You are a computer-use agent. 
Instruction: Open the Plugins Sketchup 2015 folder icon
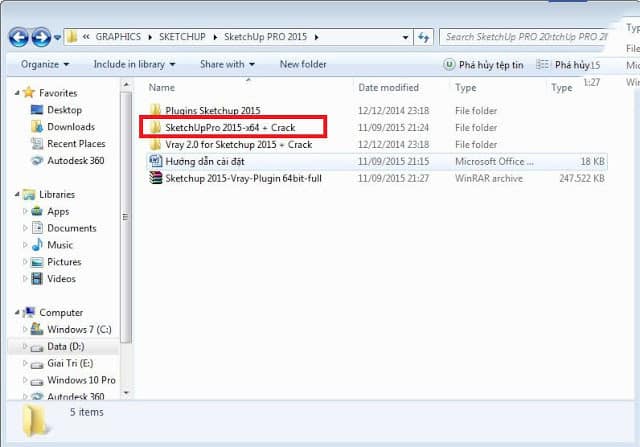tap(156, 110)
